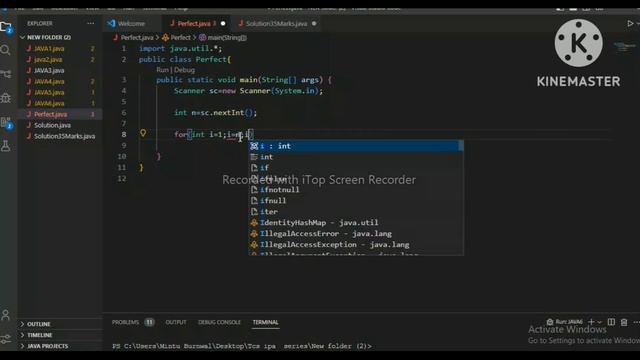Click the lightbulb quick fix on line 8
Image resolution: width=640 pixels, height=360 pixels.
pyautogui.click(x=143, y=133)
